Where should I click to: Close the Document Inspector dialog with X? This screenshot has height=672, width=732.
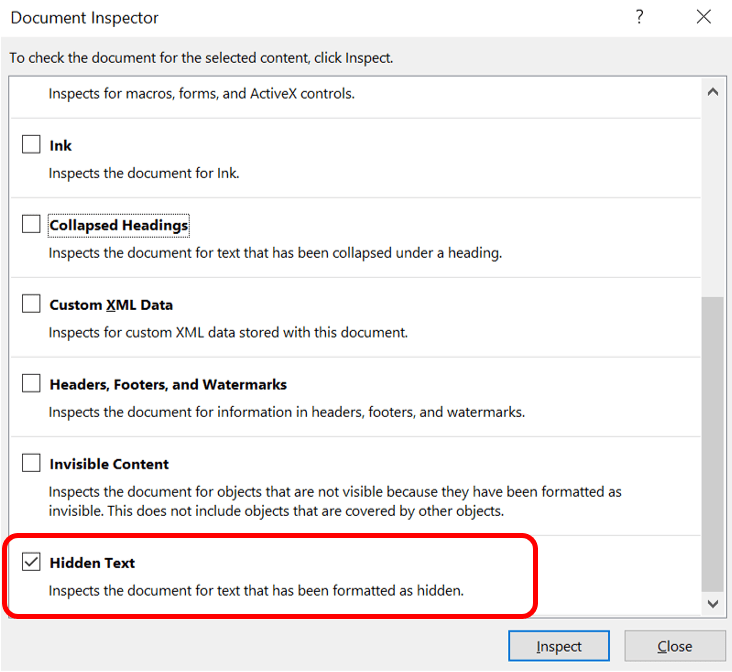704,17
